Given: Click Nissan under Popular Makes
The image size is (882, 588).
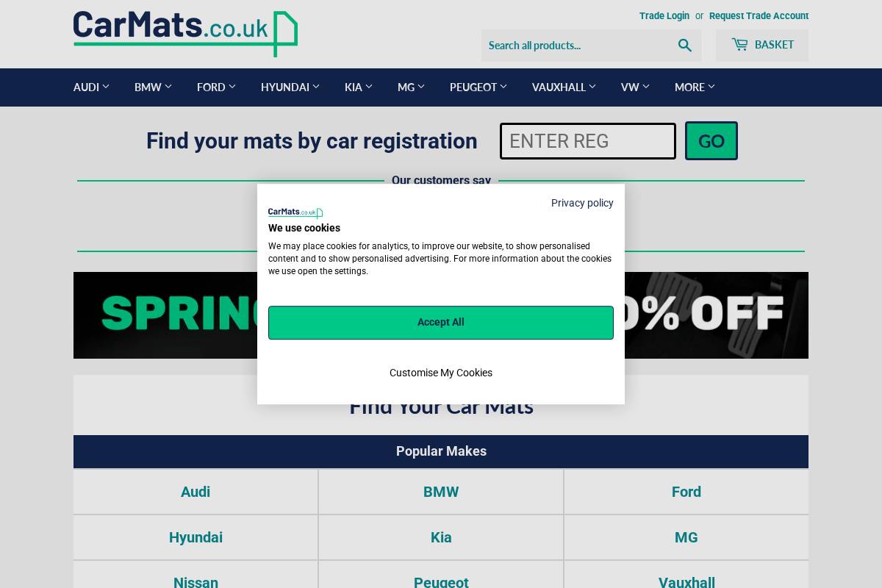Looking at the screenshot, I should pyautogui.click(x=196, y=582).
